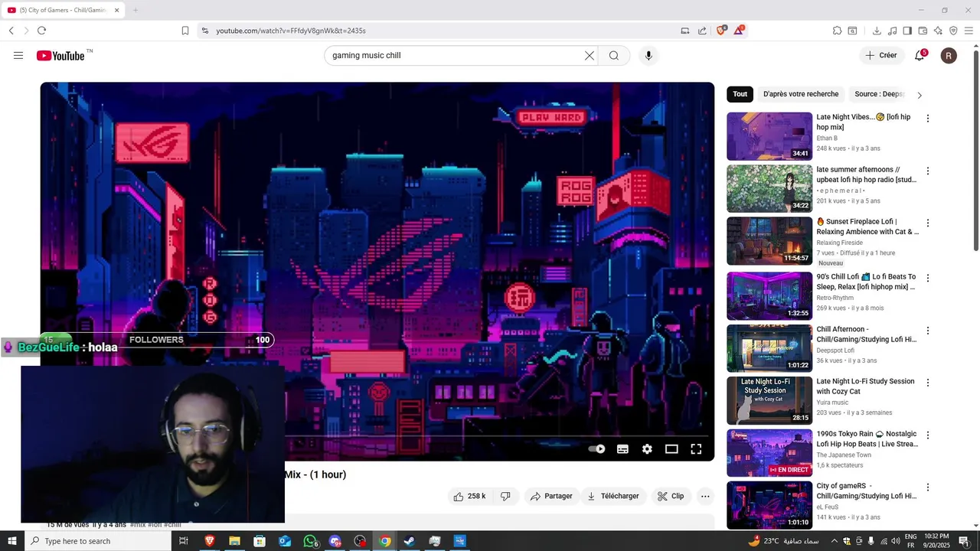
Task: Open options for 1990s Tokyo Rain video
Action: pos(928,435)
